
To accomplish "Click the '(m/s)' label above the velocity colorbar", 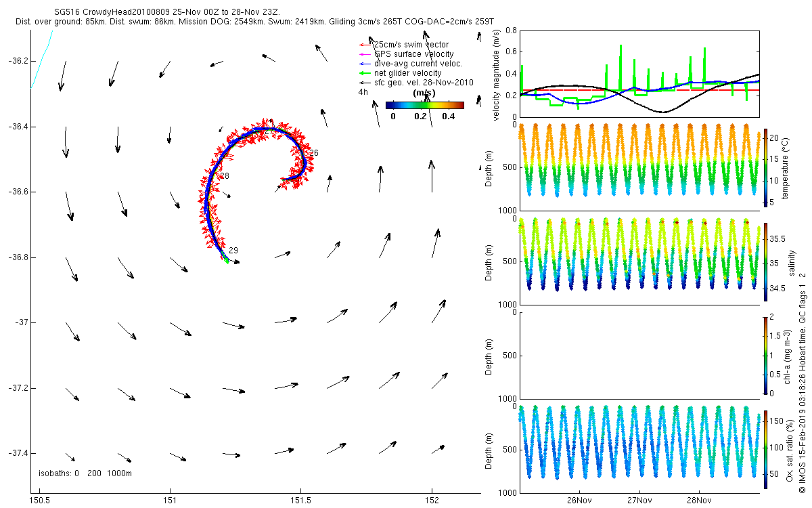I will coord(424,93).
